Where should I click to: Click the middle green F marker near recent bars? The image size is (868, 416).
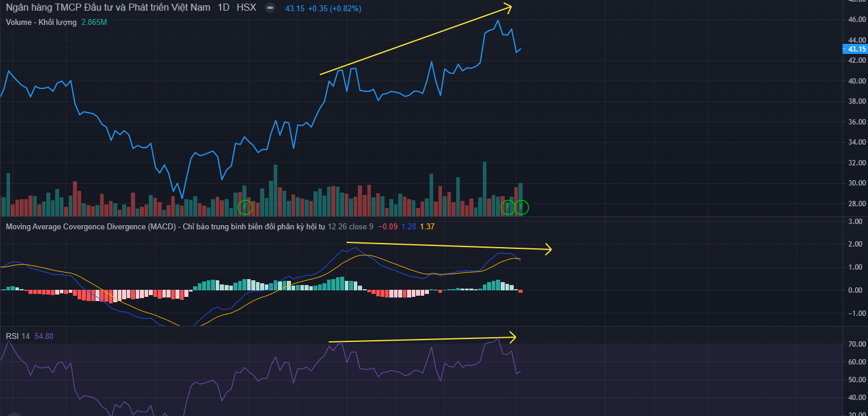point(508,207)
